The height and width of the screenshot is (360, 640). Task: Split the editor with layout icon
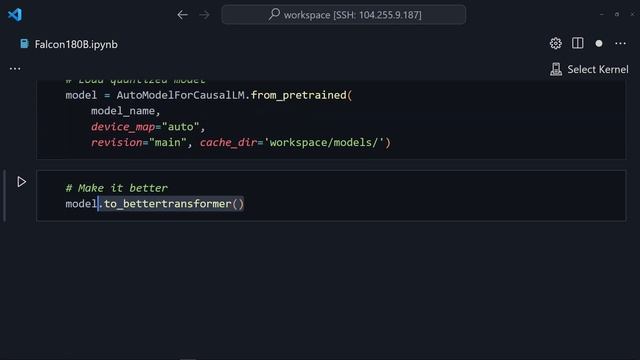tap(578, 43)
